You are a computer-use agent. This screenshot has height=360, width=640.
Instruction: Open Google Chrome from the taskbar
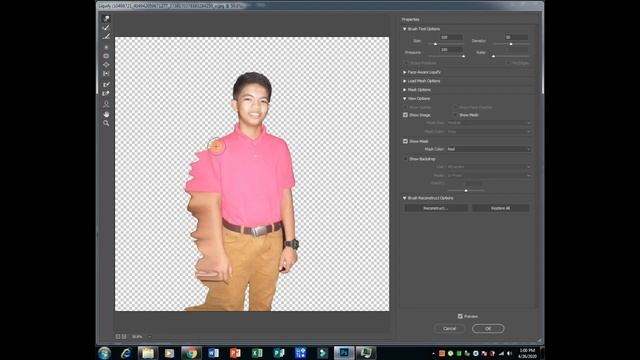tap(191, 353)
